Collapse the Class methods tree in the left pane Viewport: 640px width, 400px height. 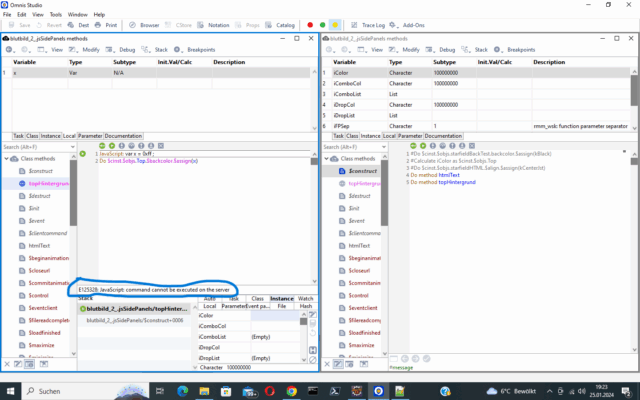pyautogui.click(x=7, y=158)
